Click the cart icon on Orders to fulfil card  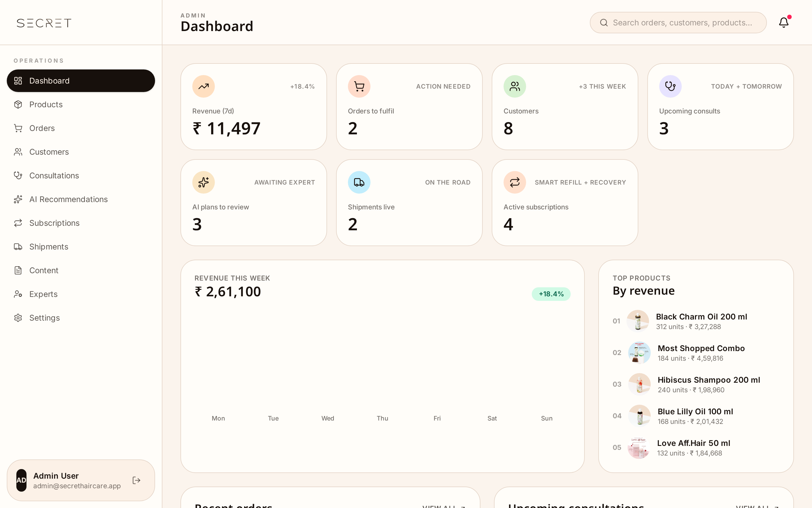(359, 86)
